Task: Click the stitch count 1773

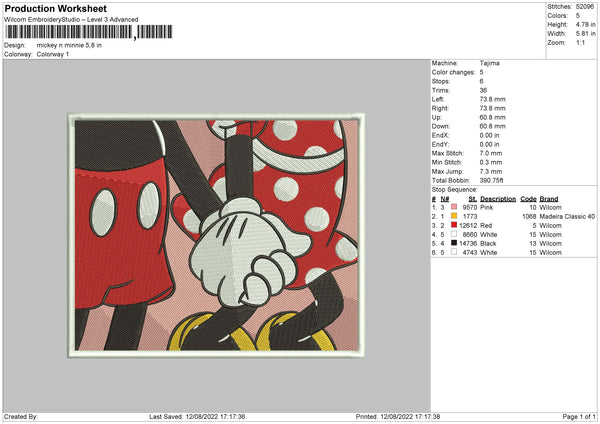Action: (x=470, y=217)
